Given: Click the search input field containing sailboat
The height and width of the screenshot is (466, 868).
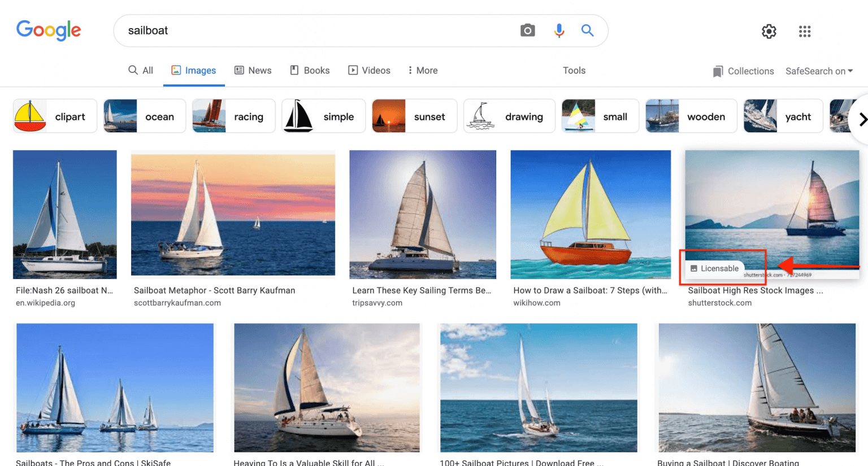Looking at the screenshot, I should (283, 31).
